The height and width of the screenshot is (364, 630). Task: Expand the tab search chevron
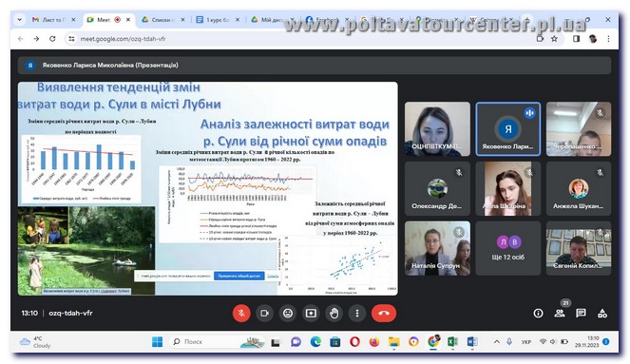click(x=19, y=19)
